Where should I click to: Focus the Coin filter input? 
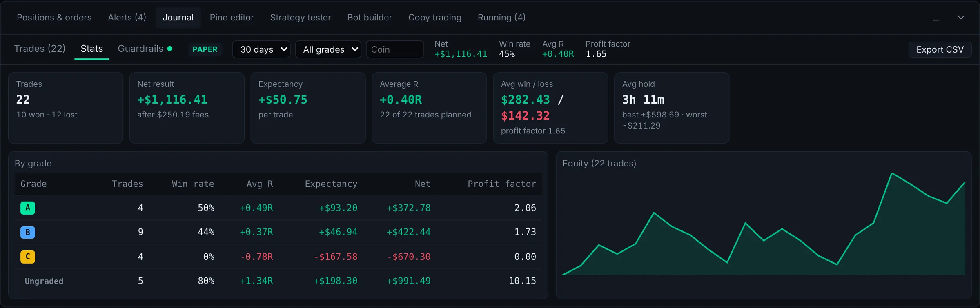point(395,49)
